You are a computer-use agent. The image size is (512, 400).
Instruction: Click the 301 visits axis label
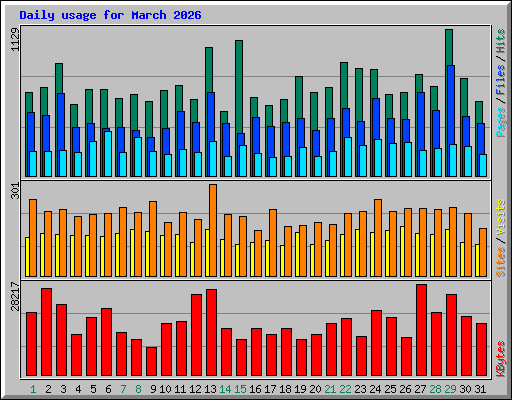point(15,191)
